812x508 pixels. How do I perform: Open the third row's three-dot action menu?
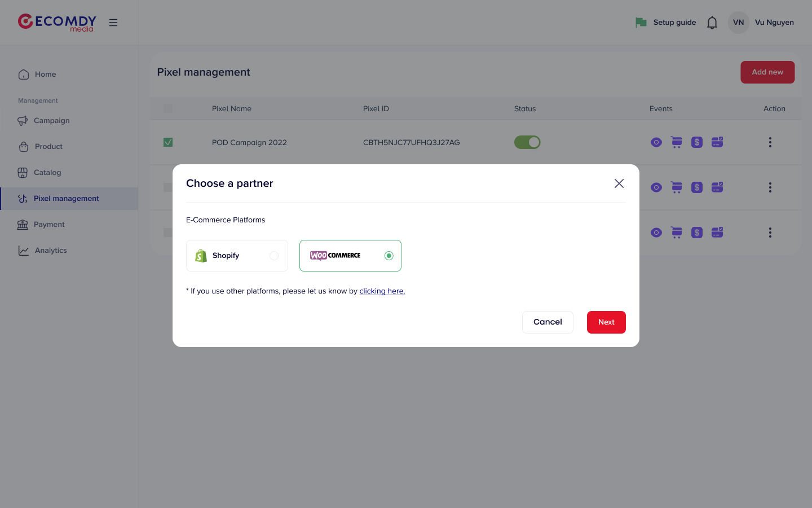click(x=770, y=233)
